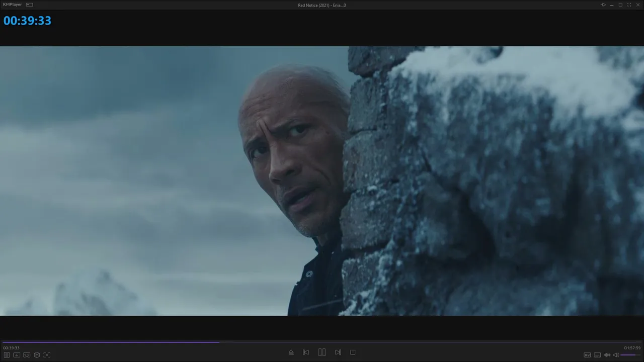This screenshot has width=644, height=362.
Task: Click on the movie video frame
Action: click(322, 181)
